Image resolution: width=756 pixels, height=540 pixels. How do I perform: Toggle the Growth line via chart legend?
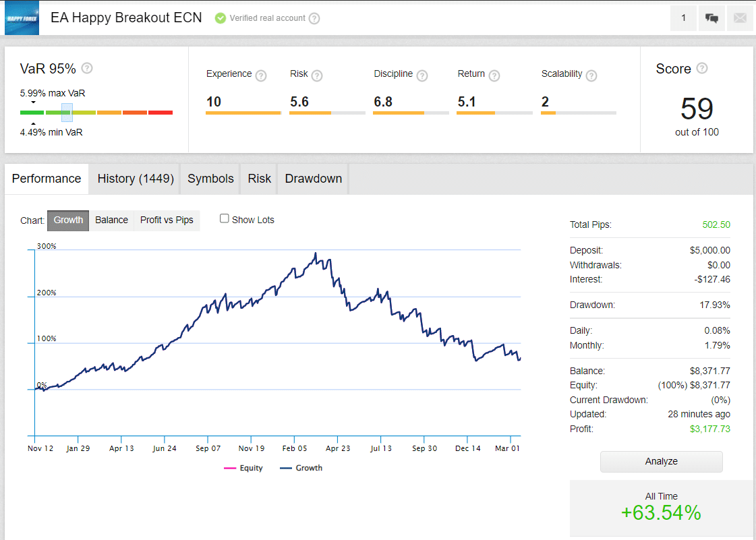[301, 467]
